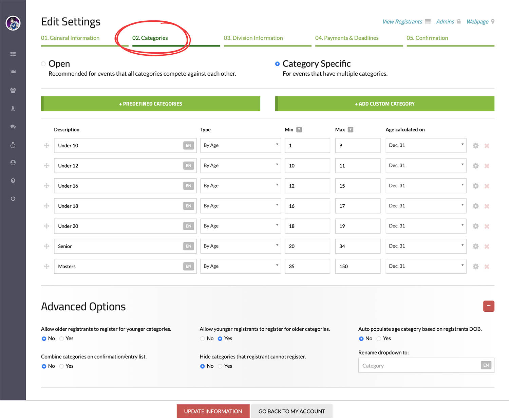
Task: Choose Yes for hide categories registrant cannot register
Action: [220, 366]
